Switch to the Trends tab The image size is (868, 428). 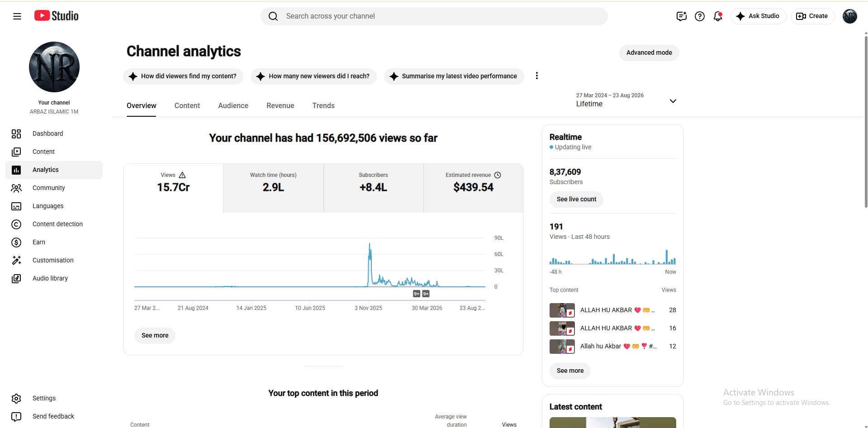(x=323, y=105)
